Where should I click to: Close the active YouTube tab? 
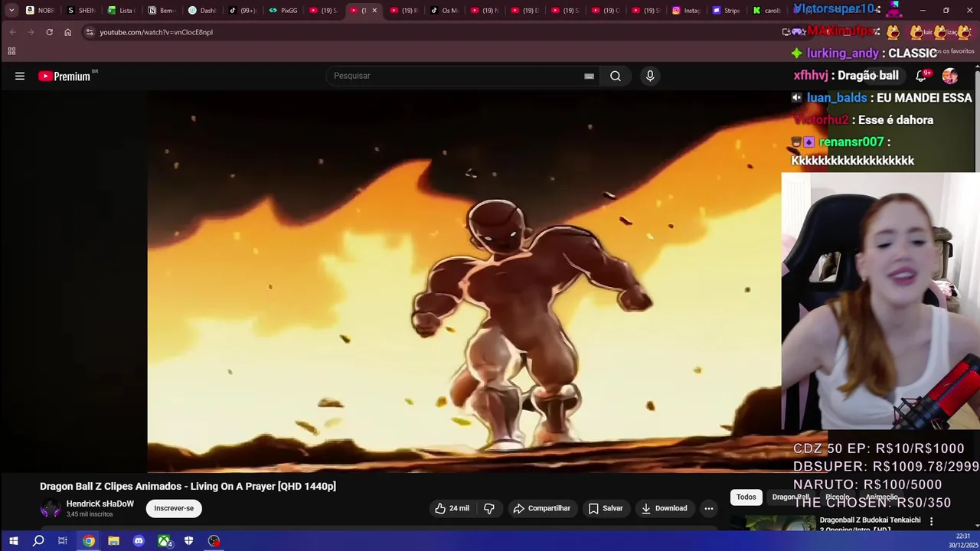point(374,11)
